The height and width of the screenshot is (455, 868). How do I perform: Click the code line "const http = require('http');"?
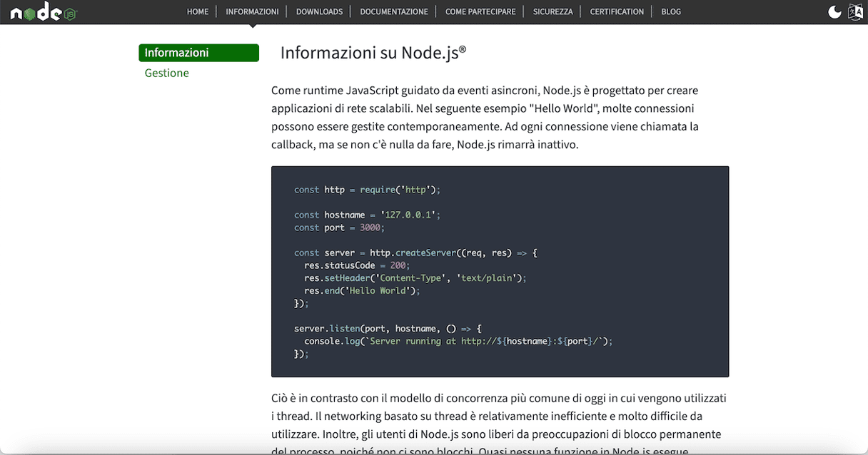[368, 190]
